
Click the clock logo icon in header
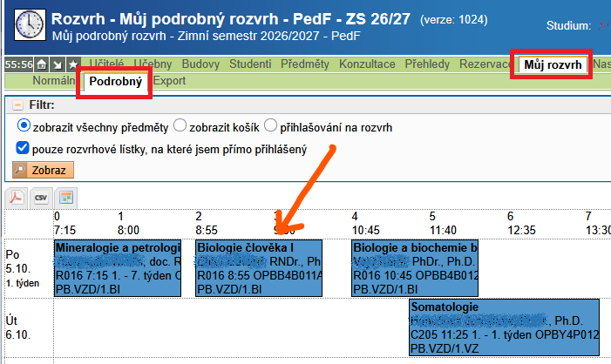click(x=30, y=25)
